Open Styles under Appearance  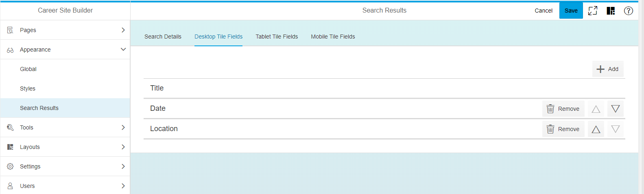pyautogui.click(x=28, y=88)
